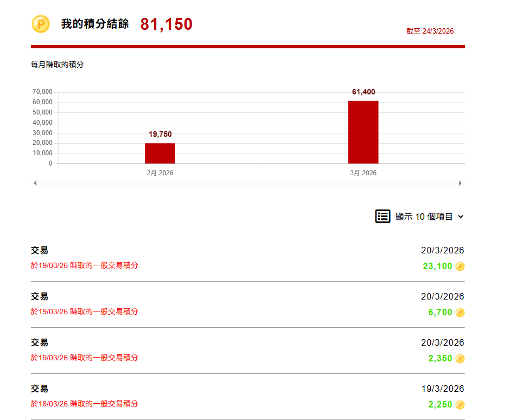510x420 pixels.
Task: Click the 我的積分結餘 heading
Action: 95,24
